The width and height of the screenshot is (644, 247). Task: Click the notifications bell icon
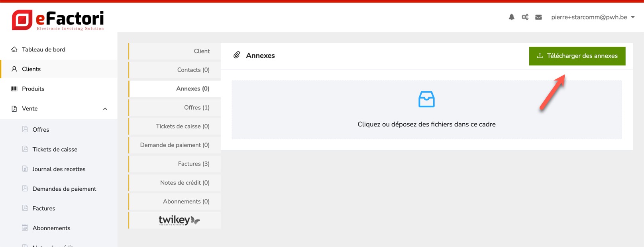pyautogui.click(x=511, y=17)
